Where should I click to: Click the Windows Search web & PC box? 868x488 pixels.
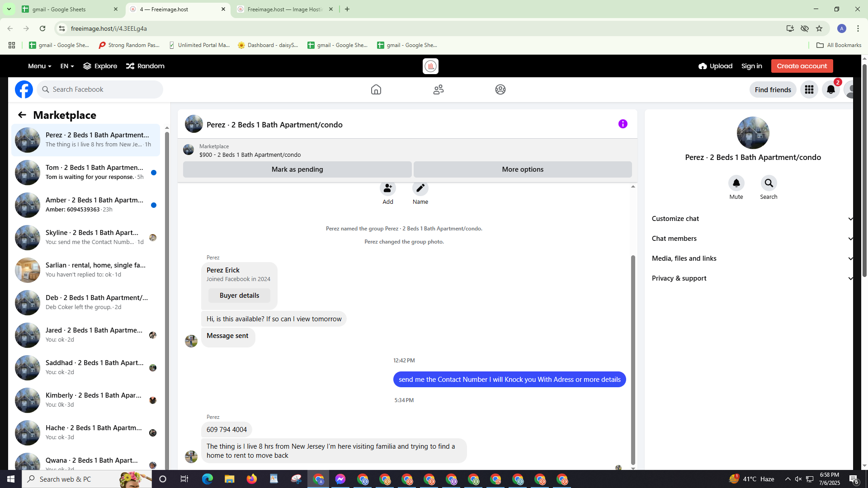(87, 479)
